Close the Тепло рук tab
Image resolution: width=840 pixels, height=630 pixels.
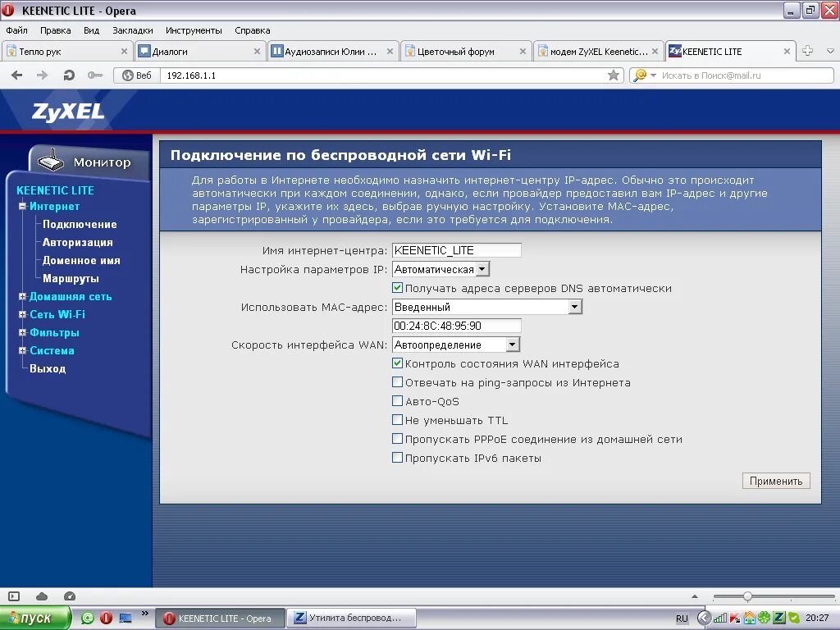125,52
